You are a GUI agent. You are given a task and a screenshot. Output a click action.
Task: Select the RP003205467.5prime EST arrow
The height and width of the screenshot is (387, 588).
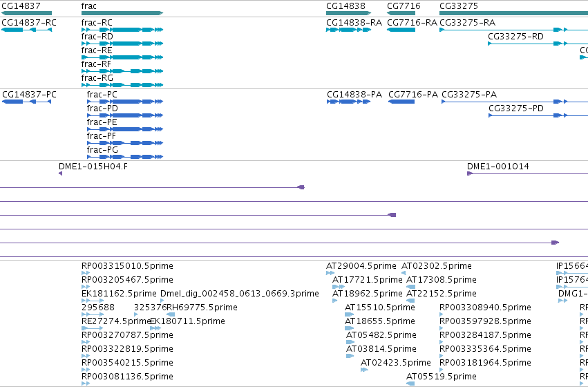tap(86, 287)
